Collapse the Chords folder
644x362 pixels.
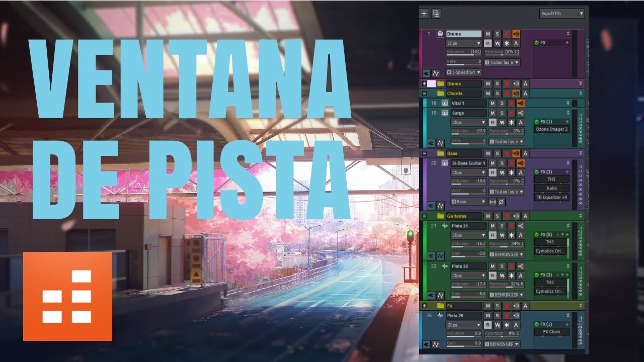click(424, 94)
